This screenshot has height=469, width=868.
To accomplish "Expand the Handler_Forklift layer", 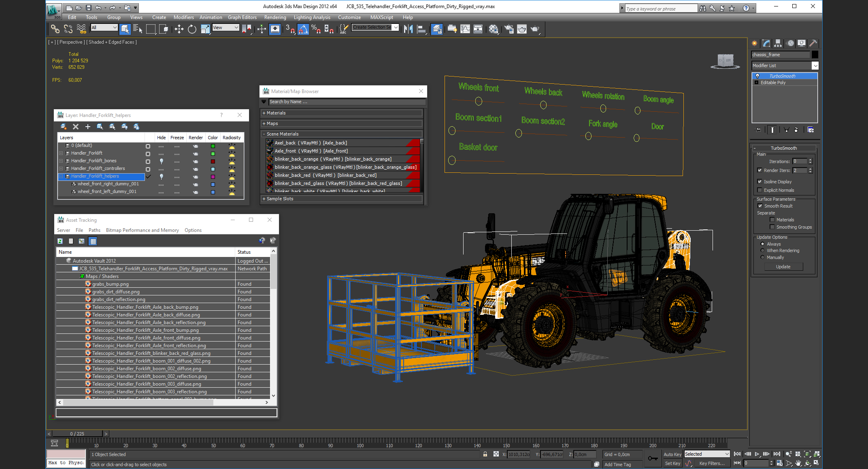I will click(61, 153).
